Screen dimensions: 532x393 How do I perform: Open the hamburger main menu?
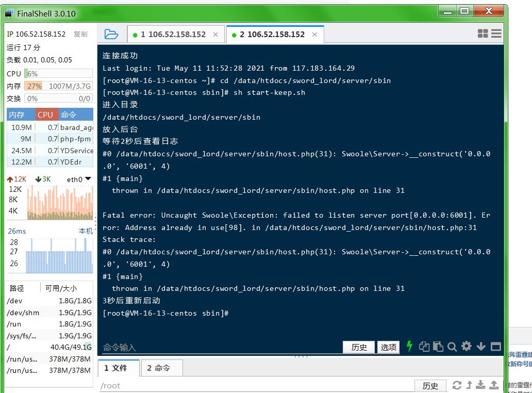coord(496,34)
